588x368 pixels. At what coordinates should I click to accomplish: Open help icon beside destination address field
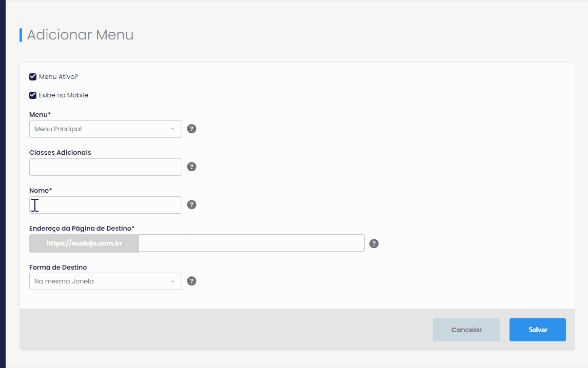(374, 243)
